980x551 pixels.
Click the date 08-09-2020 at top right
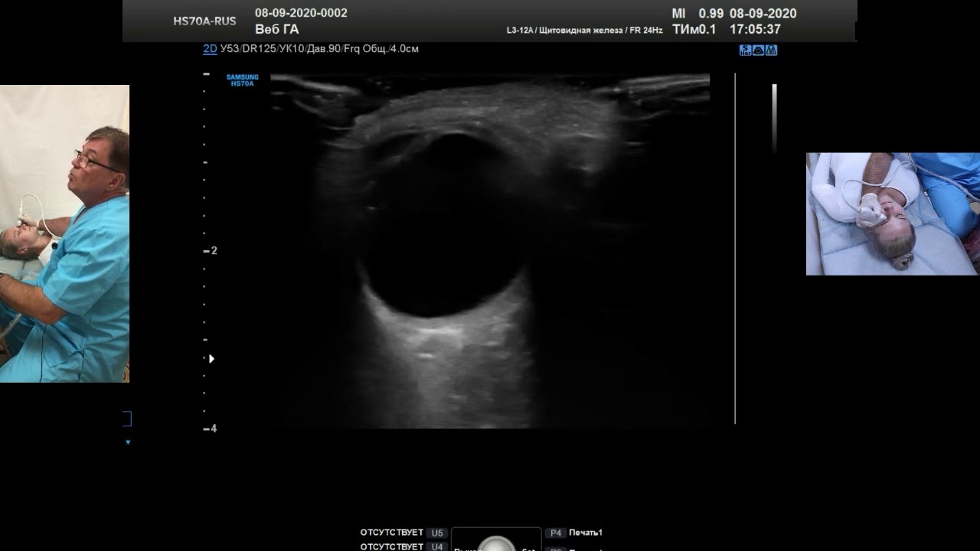click(763, 14)
